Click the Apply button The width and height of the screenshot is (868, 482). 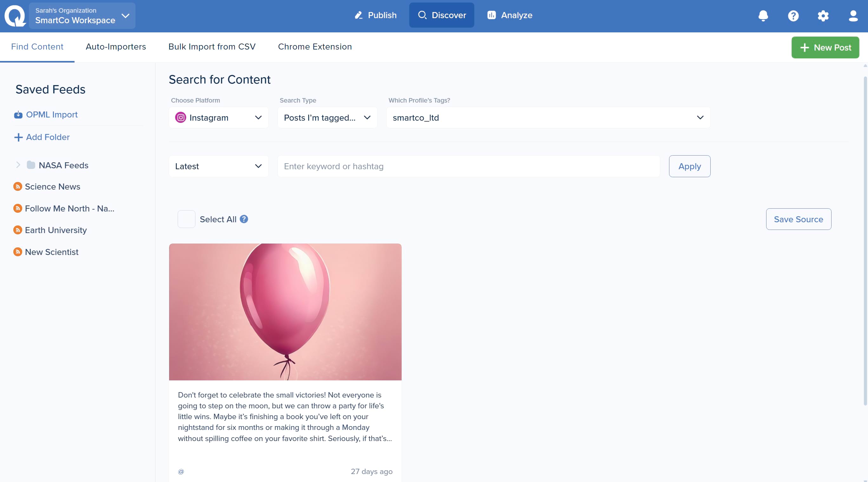coord(689,166)
